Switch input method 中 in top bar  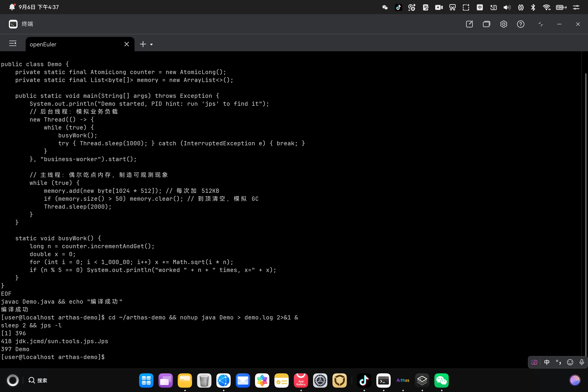click(x=479, y=7)
